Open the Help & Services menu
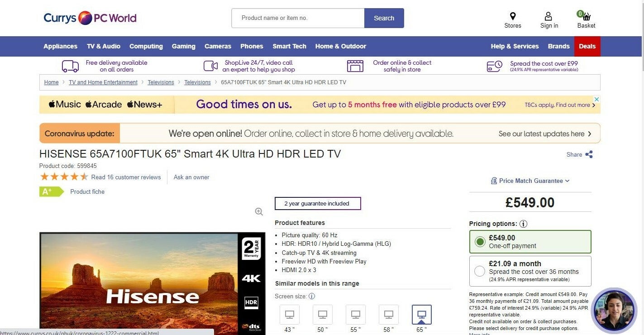The image size is (644, 335). (x=515, y=46)
